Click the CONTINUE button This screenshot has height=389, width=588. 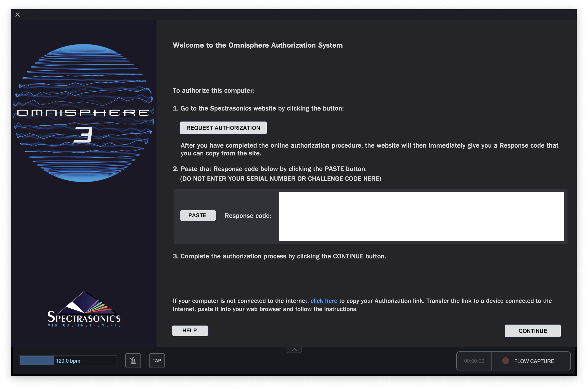532,331
